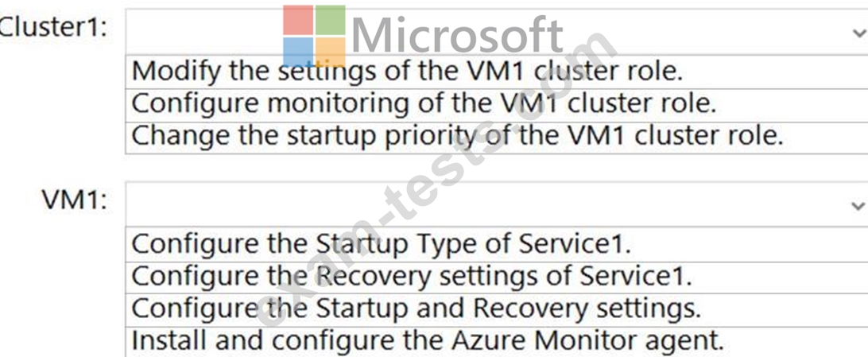Click the Microsoft four-square logo

314,37
